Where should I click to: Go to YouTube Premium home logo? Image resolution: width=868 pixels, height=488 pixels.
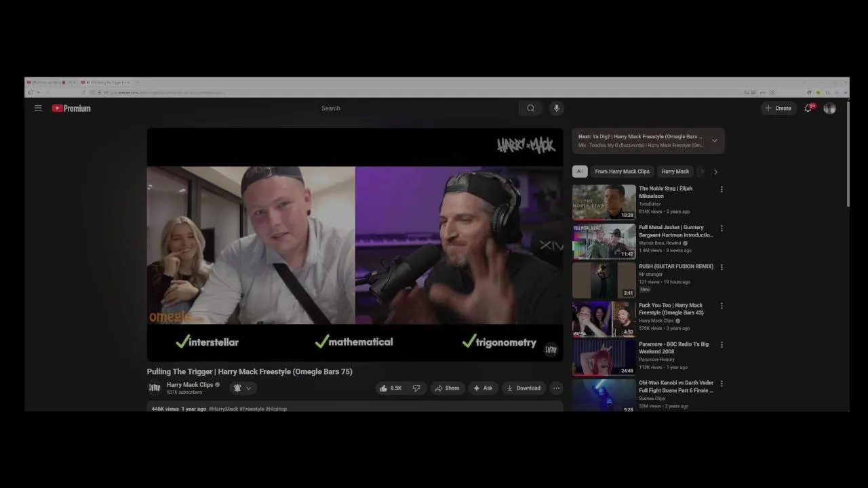(x=71, y=108)
